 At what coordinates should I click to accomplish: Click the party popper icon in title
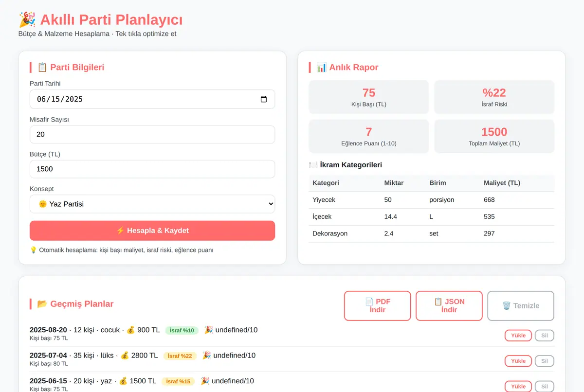coord(27,20)
